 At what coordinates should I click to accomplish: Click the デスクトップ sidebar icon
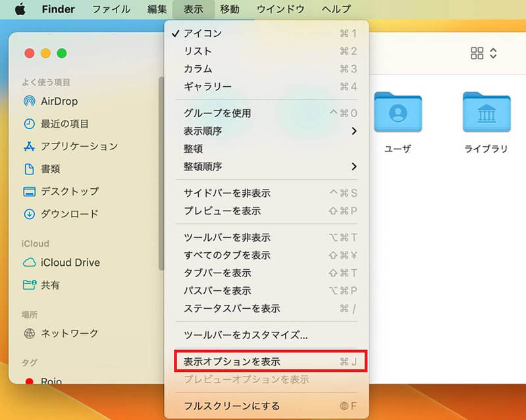29,192
